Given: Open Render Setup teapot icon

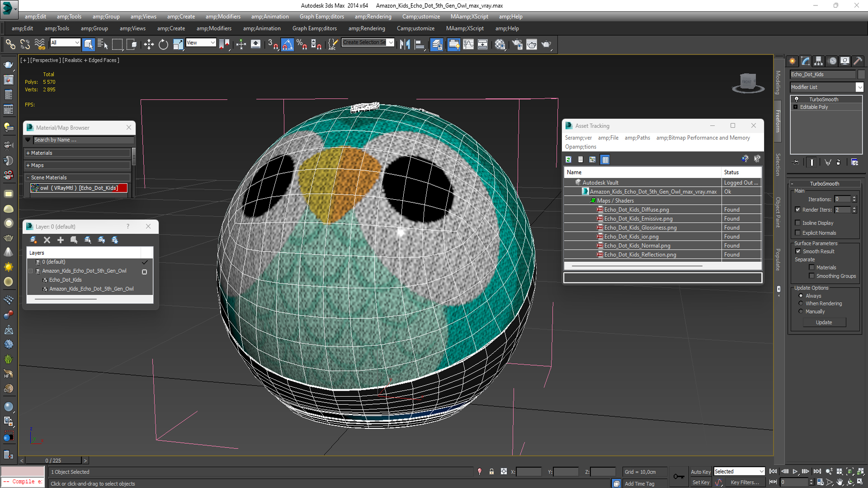Looking at the screenshot, I should point(517,44).
